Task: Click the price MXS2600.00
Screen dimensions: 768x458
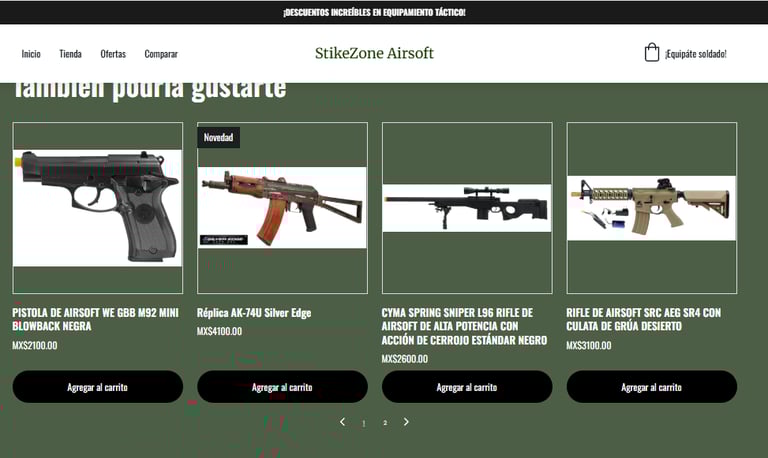Action: [405, 359]
